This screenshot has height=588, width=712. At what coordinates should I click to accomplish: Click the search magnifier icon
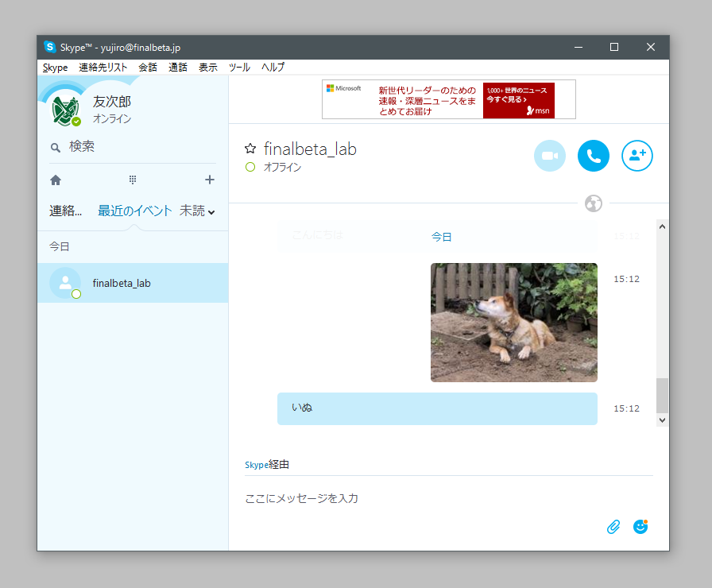pyautogui.click(x=55, y=146)
